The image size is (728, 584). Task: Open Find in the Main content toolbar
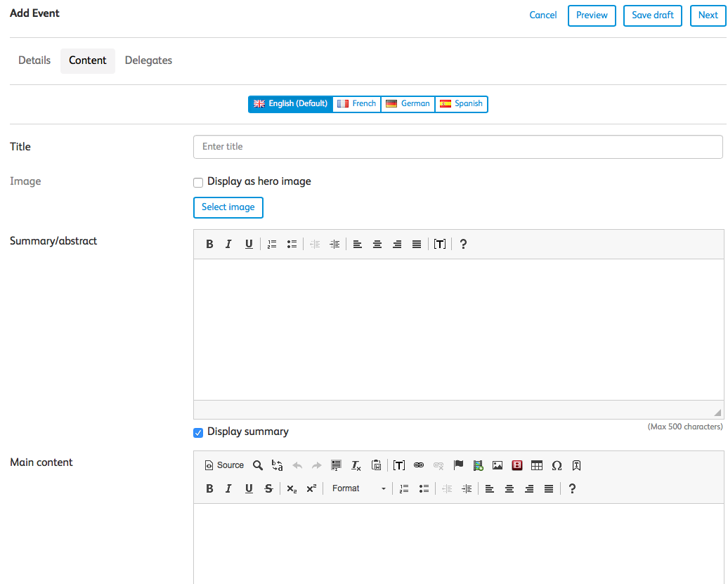click(x=258, y=465)
